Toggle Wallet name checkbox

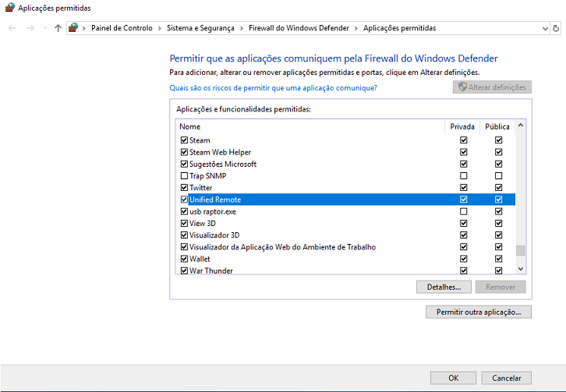(184, 259)
